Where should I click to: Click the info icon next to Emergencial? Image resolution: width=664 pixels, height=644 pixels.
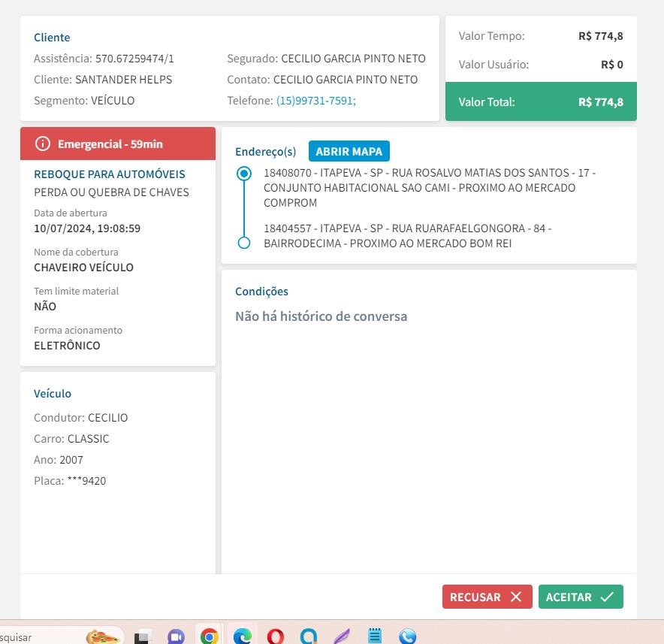[x=42, y=144]
